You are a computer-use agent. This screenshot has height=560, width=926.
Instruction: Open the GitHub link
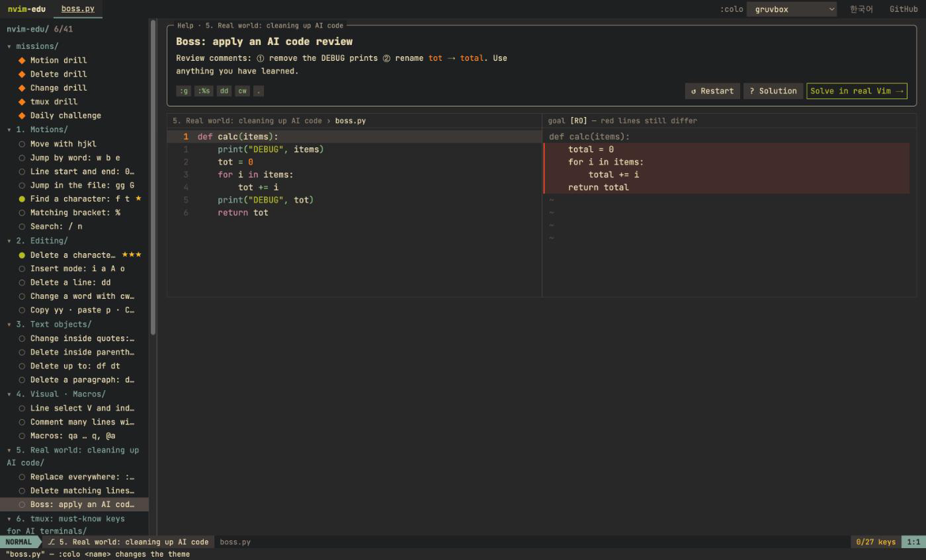click(x=904, y=9)
